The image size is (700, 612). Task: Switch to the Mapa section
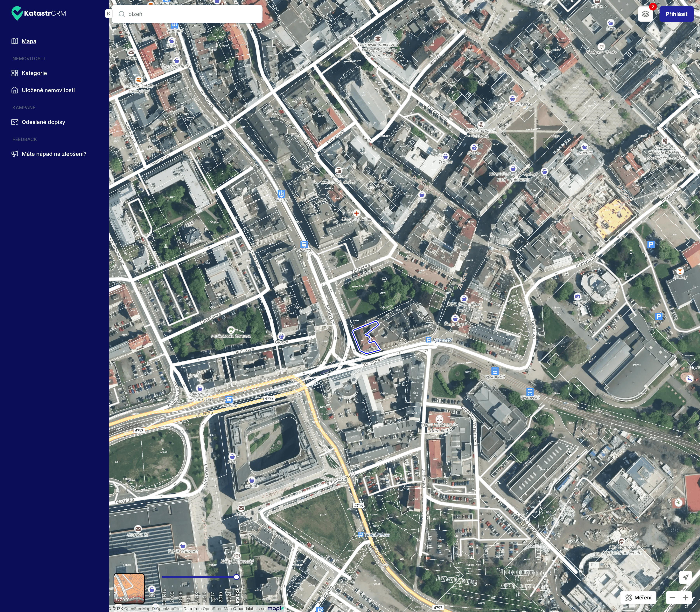pos(29,41)
